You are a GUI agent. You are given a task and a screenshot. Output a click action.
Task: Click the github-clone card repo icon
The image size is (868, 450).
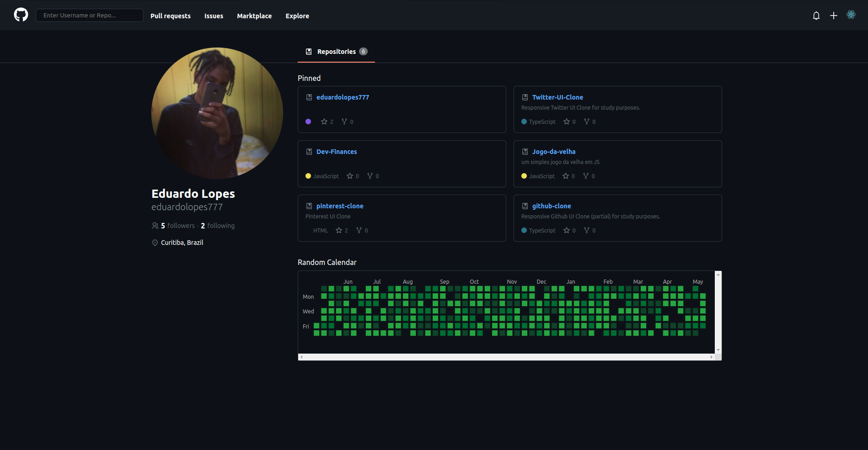point(525,206)
